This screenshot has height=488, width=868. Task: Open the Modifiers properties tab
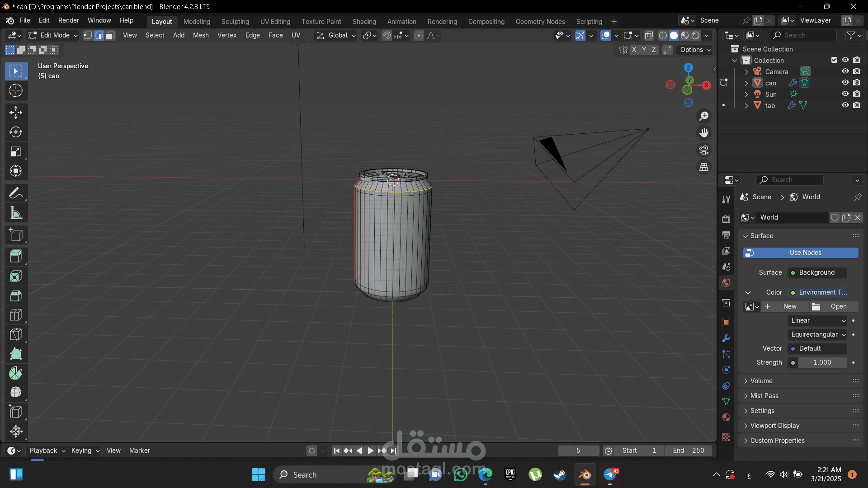[726, 338]
